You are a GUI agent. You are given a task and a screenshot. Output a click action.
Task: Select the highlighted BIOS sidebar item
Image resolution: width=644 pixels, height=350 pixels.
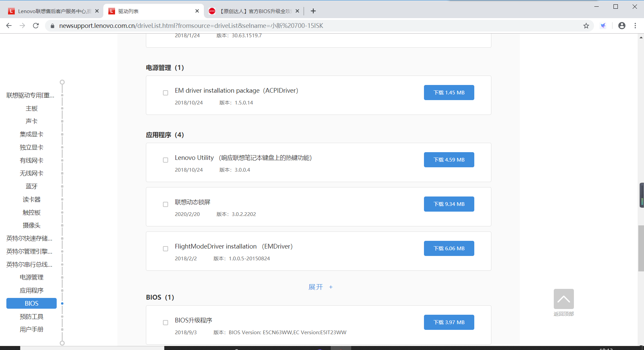32,303
